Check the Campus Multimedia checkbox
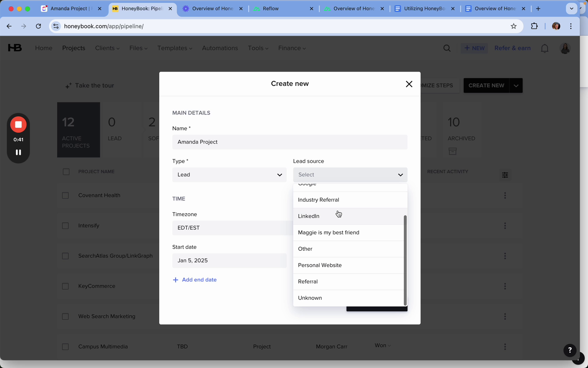 (x=65, y=347)
